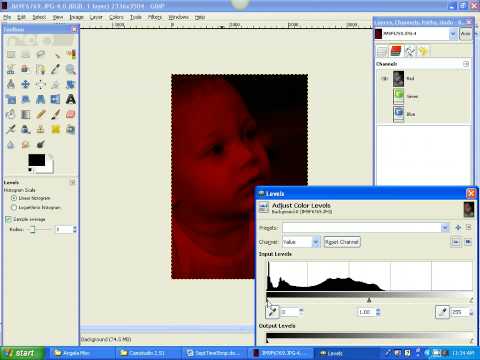Open Levels tool options menu arrow
Image resolution: width=480 pixels, height=360 pixels.
[72, 182]
